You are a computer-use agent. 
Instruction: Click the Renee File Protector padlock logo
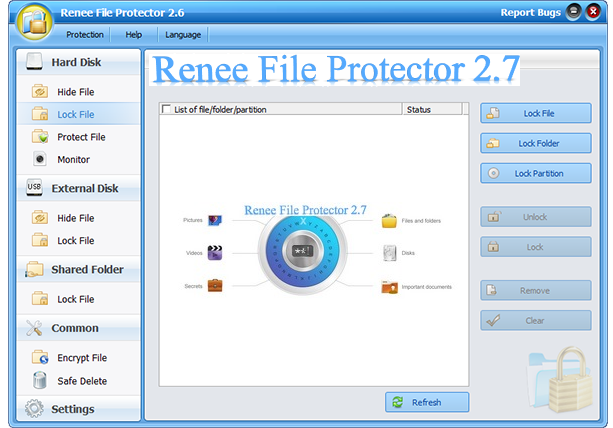pyautogui.click(x=35, y=21)
